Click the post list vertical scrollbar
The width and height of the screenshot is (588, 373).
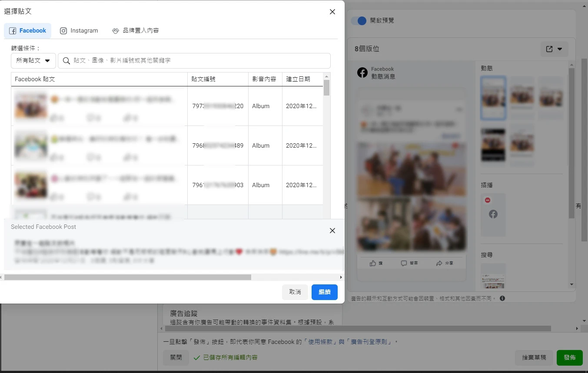(326, 87)
